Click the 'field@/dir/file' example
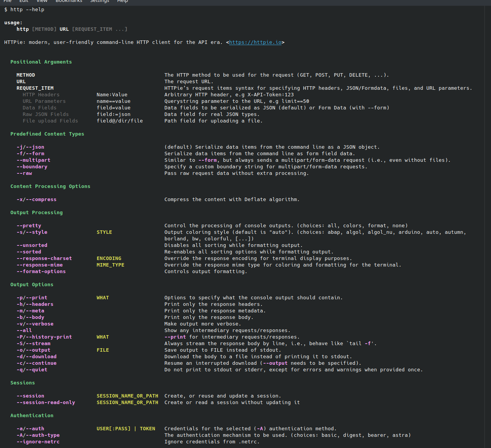The height and width of the screenshot is (448, 491). 120,121
